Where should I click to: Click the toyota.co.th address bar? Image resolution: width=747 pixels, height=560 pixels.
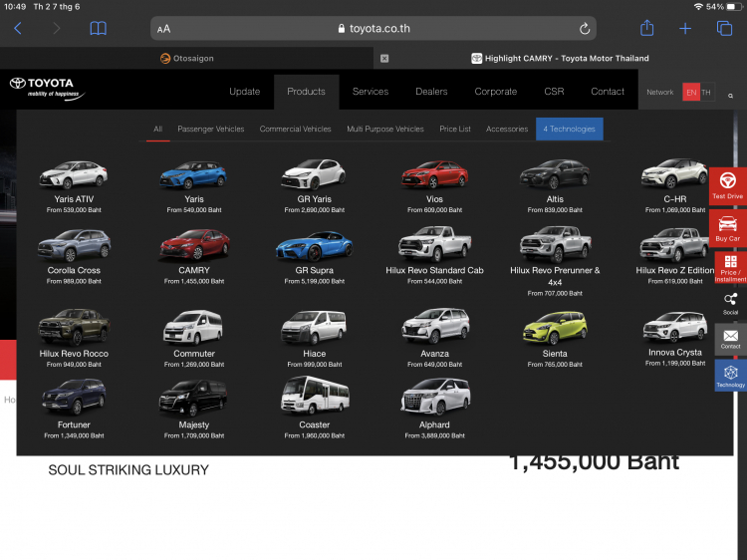coord(373,29)
